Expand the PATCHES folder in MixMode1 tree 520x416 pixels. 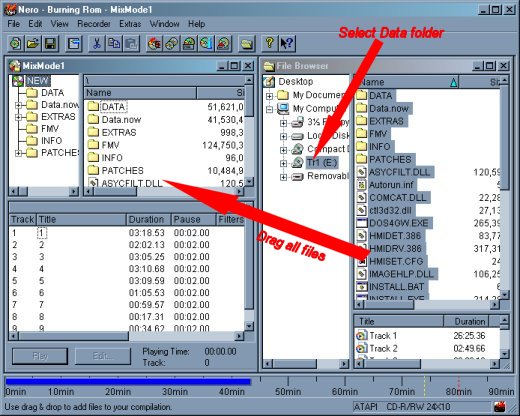point(18,153)
